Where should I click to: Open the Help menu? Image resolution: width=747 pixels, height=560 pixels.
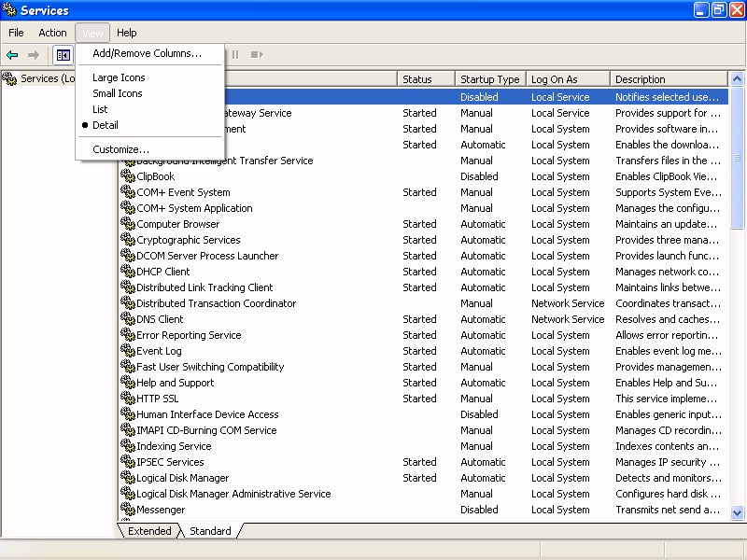127,33
